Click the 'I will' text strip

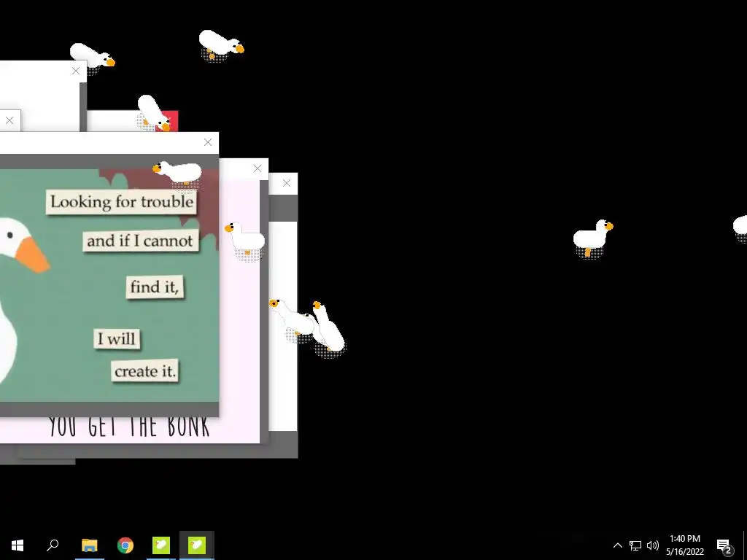pos(117,338)
